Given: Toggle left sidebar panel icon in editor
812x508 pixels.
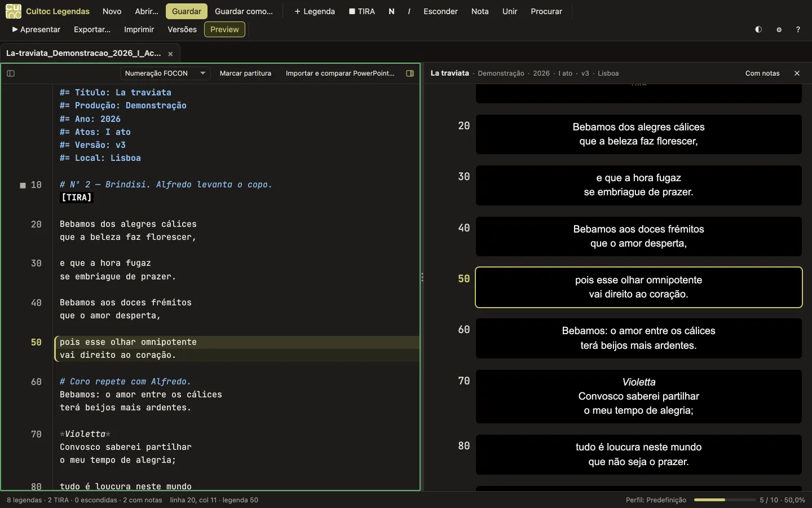Looking at the screenshot, I should click(11, 73).
